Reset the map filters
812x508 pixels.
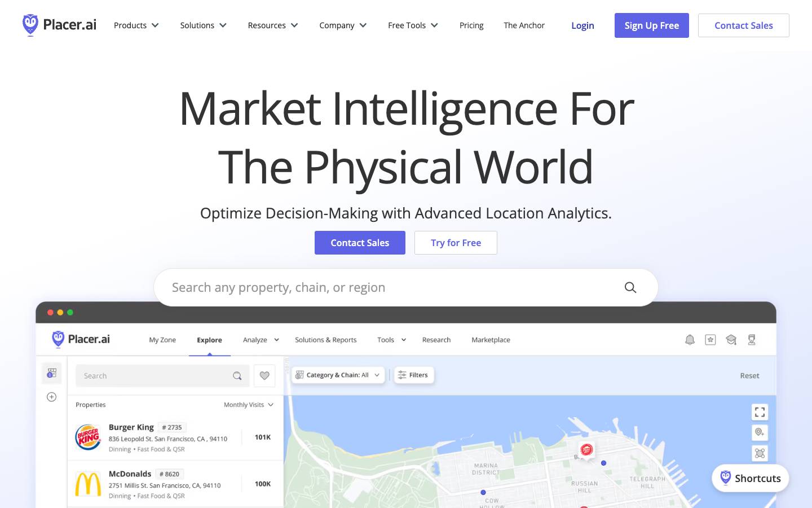coord(749,375)
